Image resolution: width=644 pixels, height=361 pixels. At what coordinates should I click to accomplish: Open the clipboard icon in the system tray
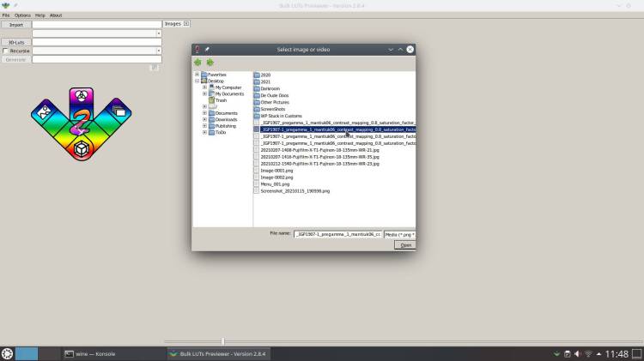pos(568,354)
